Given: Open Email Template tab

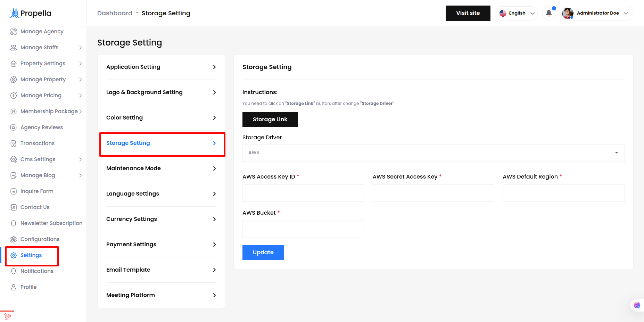Looking at the screenshot, I should pos(161,270).
